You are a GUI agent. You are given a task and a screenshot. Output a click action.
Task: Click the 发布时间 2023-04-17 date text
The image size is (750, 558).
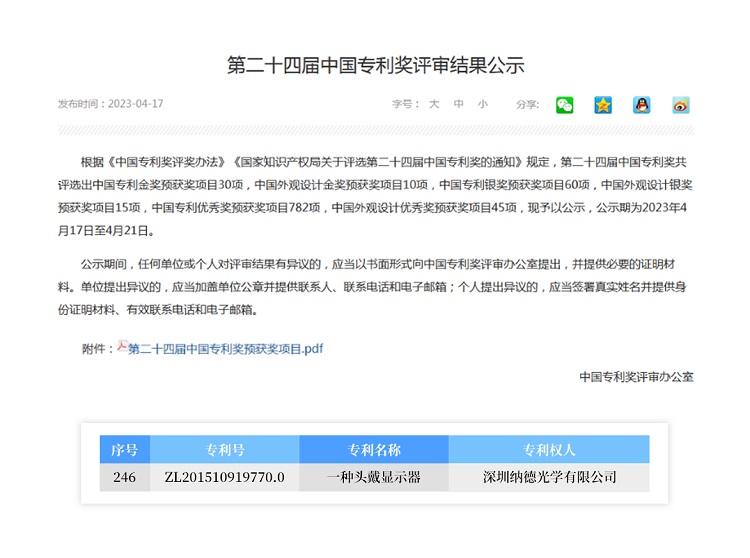point(110,104)
